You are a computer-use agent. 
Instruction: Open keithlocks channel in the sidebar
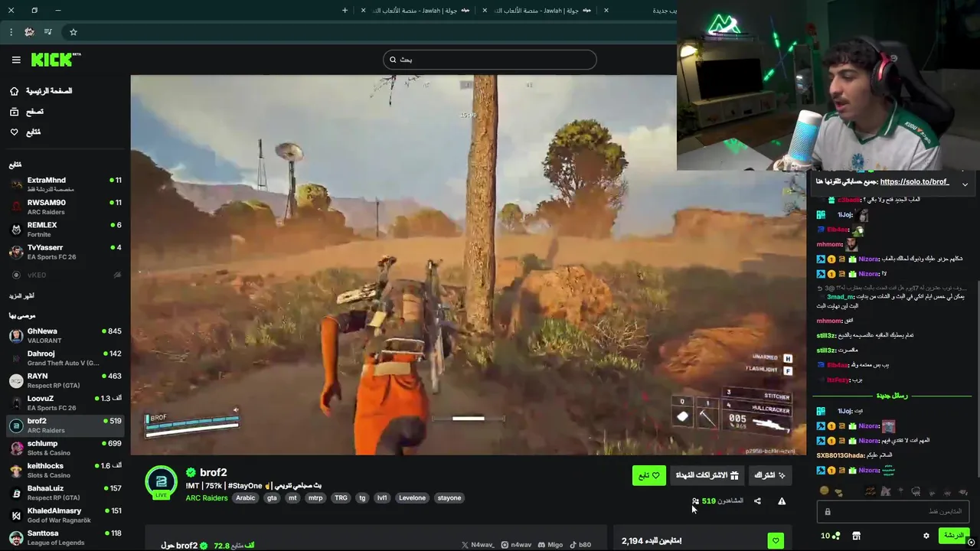[65, 470]
